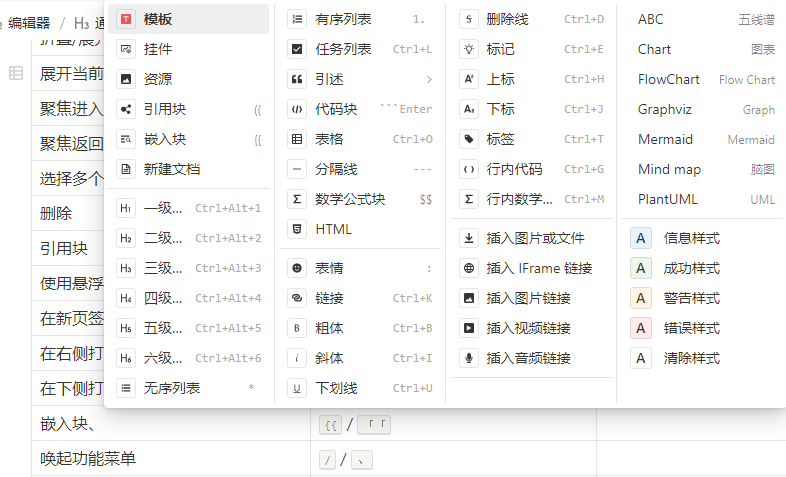Click the H3 heading icon in menu
786x477 pixels.
(x=126, y=268)
